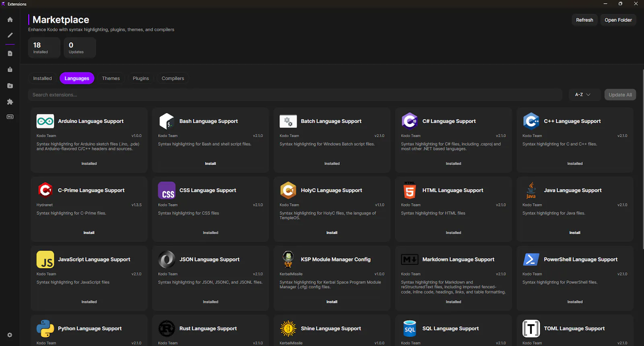
Task: Click the TOML Language Support icon
Action: tap(531, 329)
